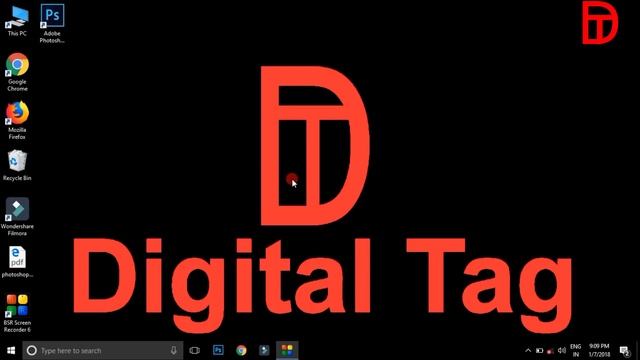The height and width of the screenshot is (360, 640).
Task: Open the volume control in system tray
Action: click(562, 351)
